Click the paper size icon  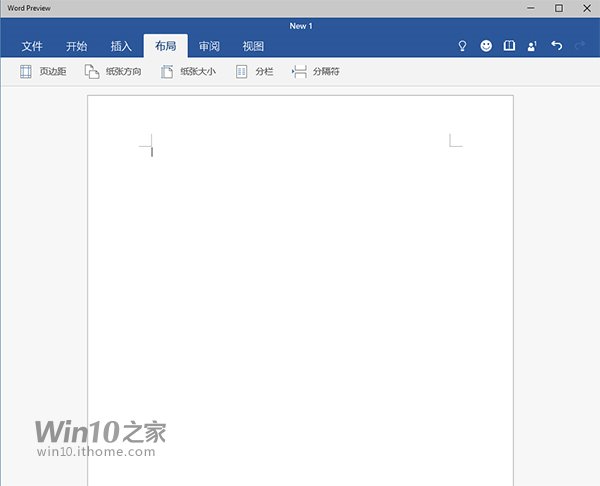click(166, 72)
